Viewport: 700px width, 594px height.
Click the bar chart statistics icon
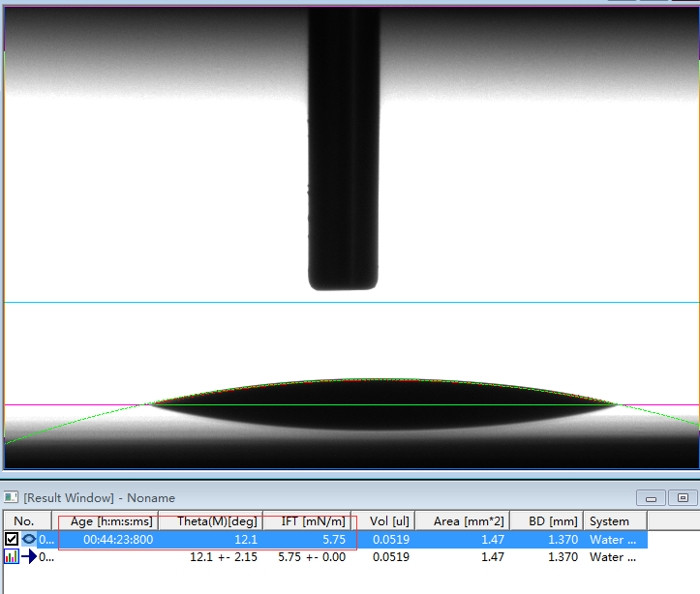tap(12, 556)
